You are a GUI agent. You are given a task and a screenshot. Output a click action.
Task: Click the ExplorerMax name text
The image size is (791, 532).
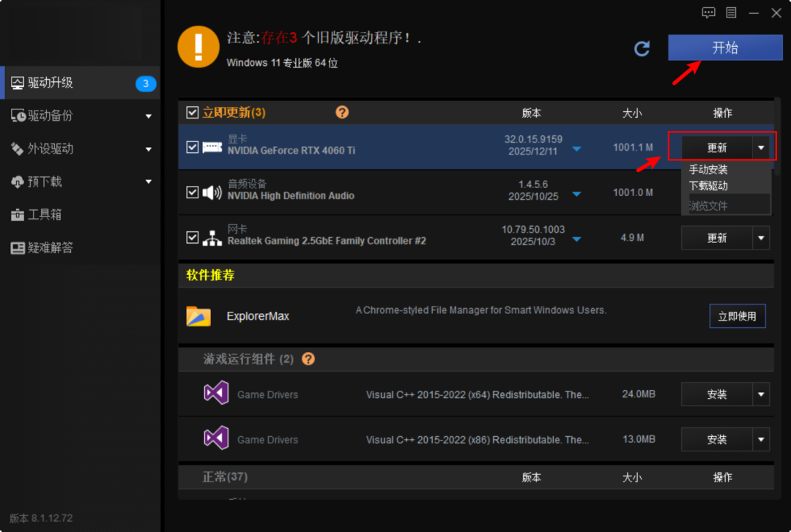(258, 316)
